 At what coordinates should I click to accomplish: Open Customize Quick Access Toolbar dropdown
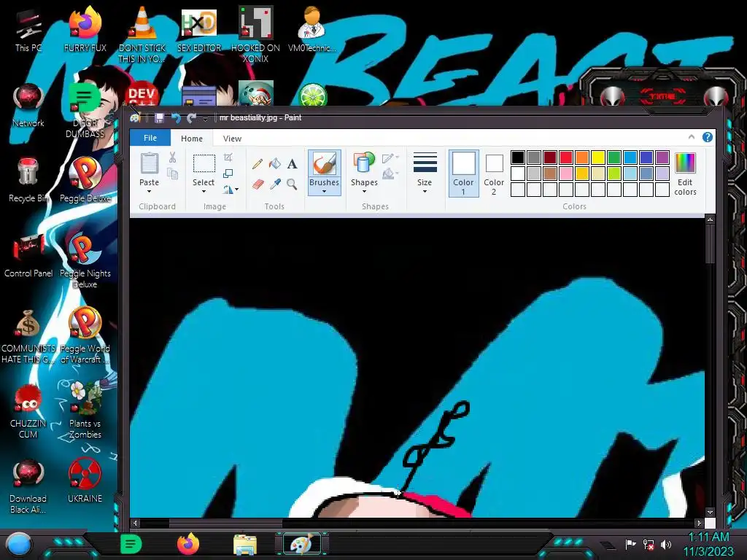coord(205,118)
